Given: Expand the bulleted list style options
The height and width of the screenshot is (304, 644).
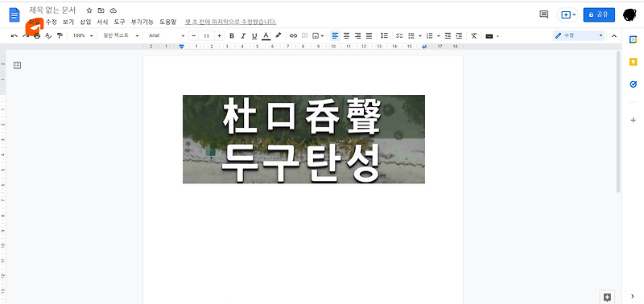Looking at the screenshot, I should pos(419,36).
